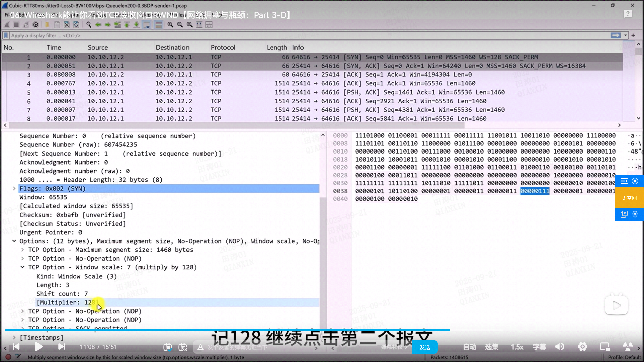Click the Find packet magnifier icon
The height and width of the screenshot is (362, 644).
click(x=89, y=25)
